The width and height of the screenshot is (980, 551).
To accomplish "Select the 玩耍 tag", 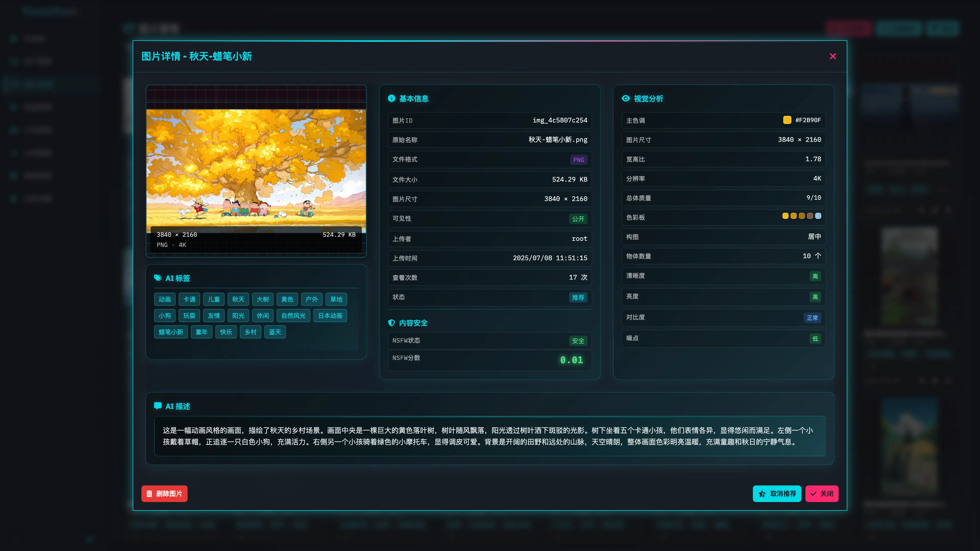I will 189,316.
